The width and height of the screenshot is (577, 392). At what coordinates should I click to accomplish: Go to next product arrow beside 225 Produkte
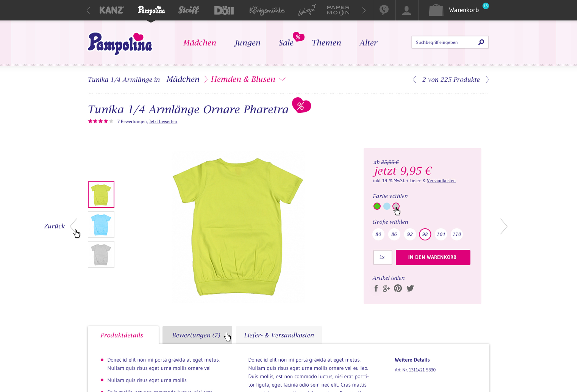(487, 80)
